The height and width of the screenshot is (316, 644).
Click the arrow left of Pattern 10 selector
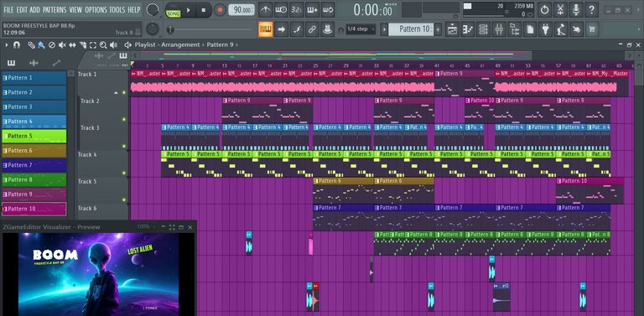point(384,29)
